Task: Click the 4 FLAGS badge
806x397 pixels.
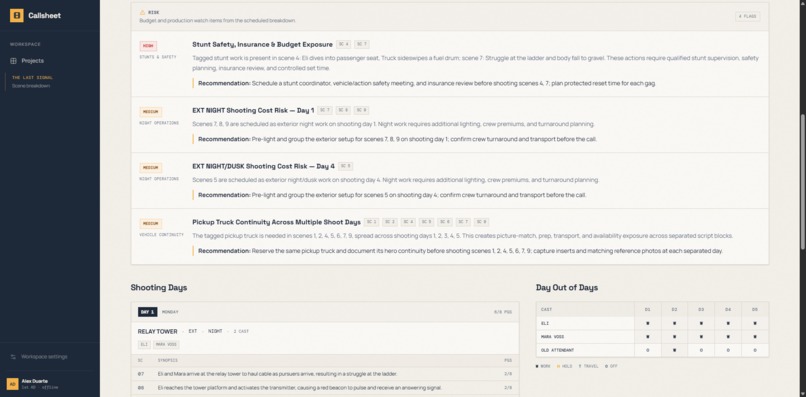Action: pos(747,16)
